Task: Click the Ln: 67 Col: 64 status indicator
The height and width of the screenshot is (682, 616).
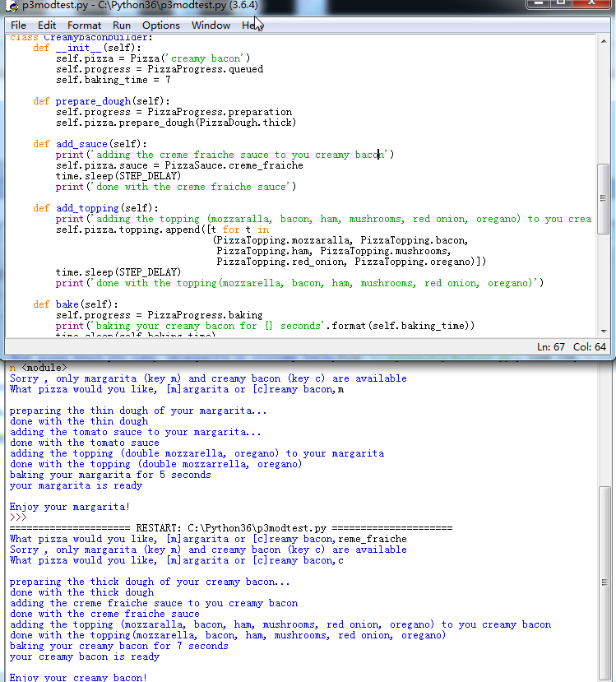Action: tap(571, 347)
